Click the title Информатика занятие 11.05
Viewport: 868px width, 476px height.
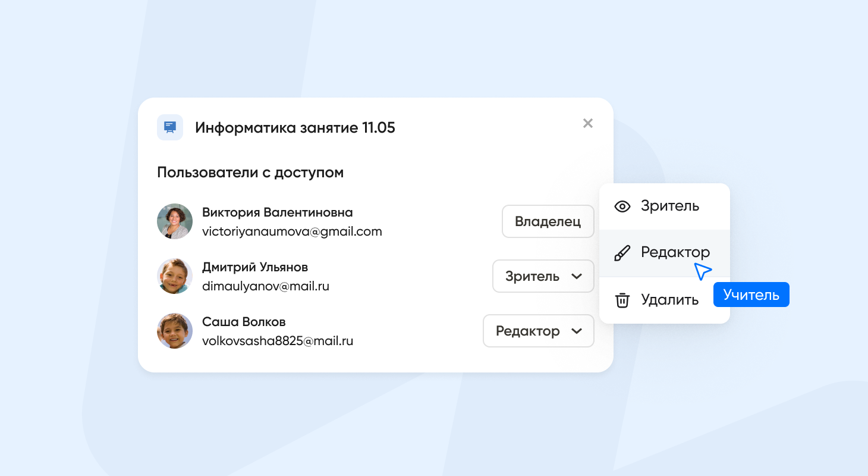point(295,127)
